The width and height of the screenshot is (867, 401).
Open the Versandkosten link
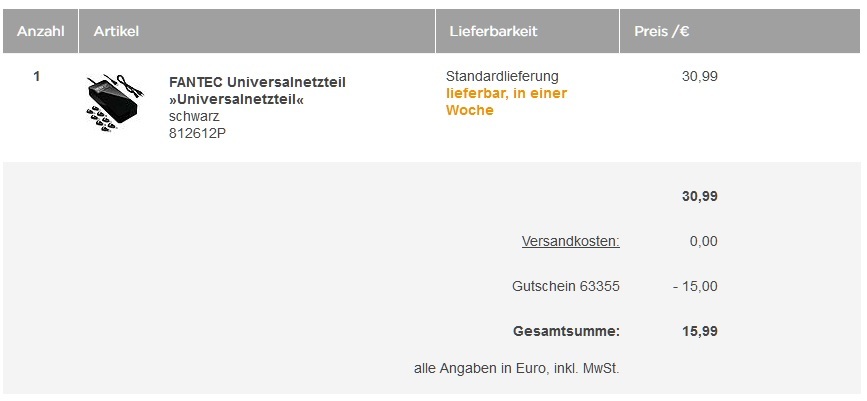(570, 241)
